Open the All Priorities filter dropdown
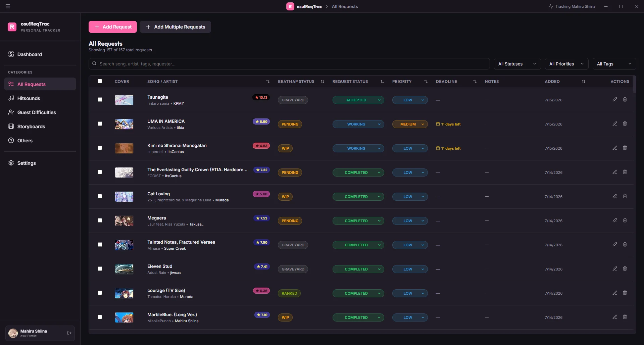This screenshot has width=644, height=345. click(566, 64)
